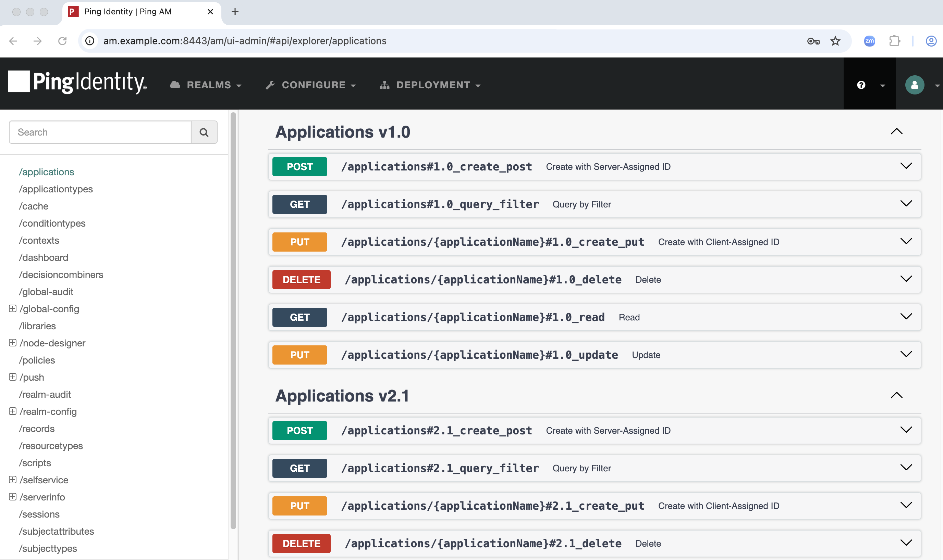Select /sessions in the sidebar
The height and width of the screenshot is (560, 943).
pos(39,514)
